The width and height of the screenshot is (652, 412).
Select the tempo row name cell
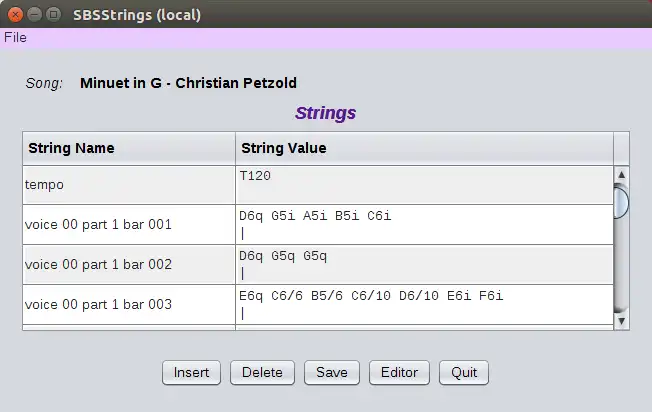point(129,185)
